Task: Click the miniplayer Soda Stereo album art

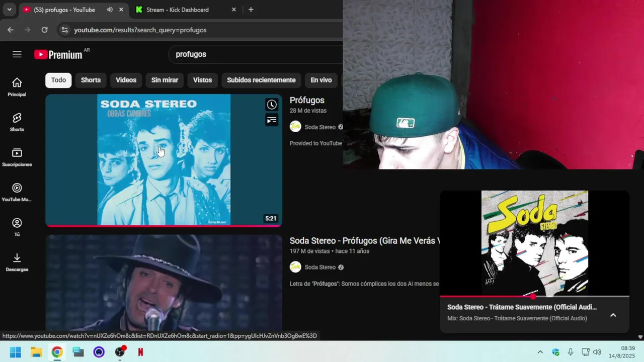Action: click(x=534, y=243)
